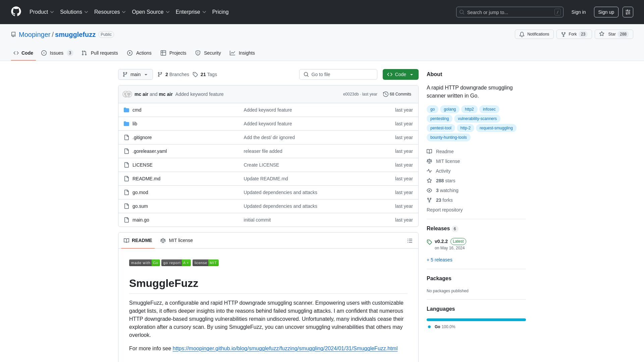Click the LICENSE file icon

click(126, 165)
